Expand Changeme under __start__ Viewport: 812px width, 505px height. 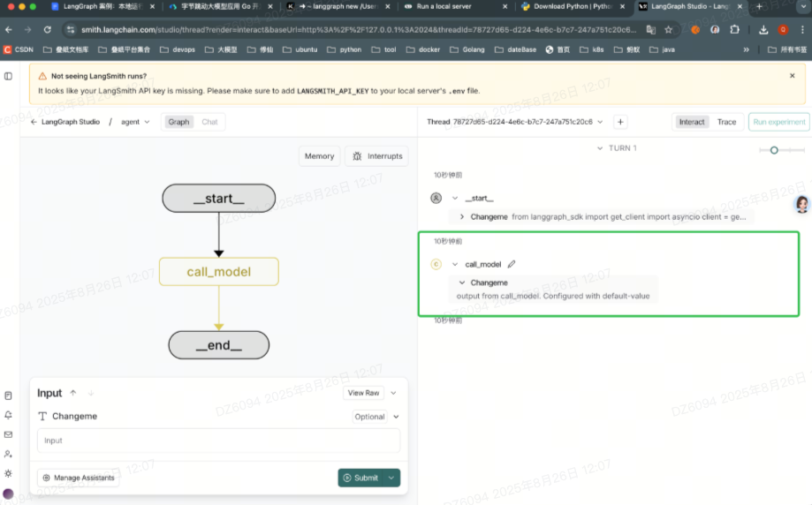(x=462, y=217)
